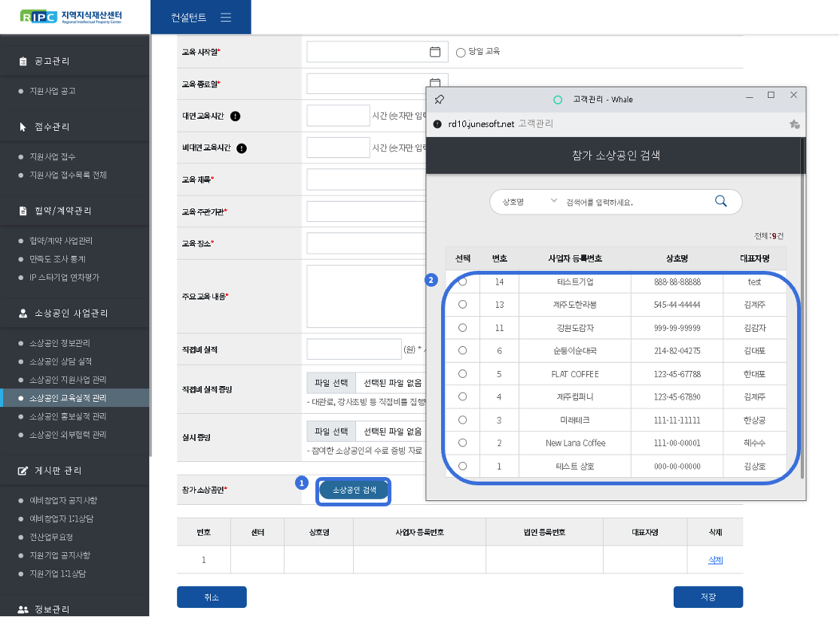Click the RIPC 지역지식재산센터 logo
This screenshot has height=617, width=840.
[x=72, y=17]
